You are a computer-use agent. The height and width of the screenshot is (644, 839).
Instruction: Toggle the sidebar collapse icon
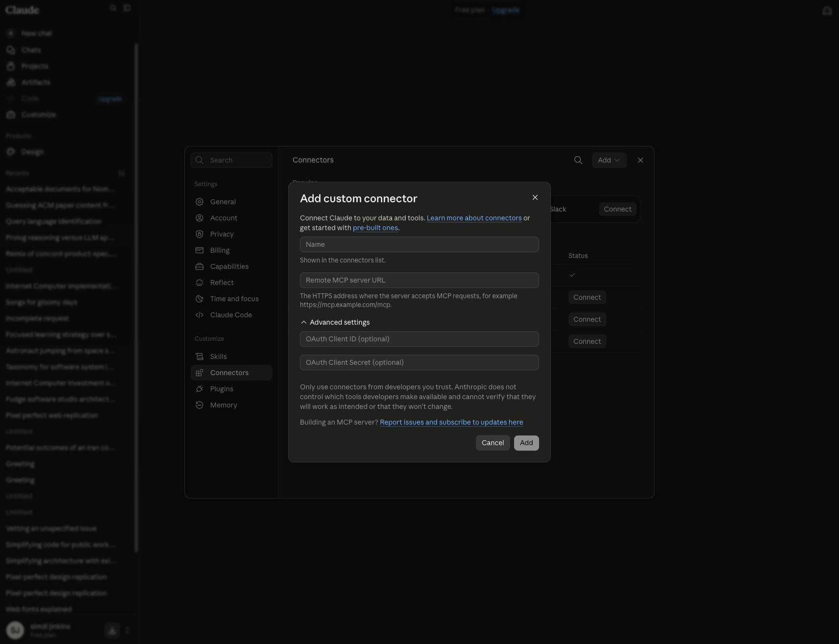click(x=127, y=8)
